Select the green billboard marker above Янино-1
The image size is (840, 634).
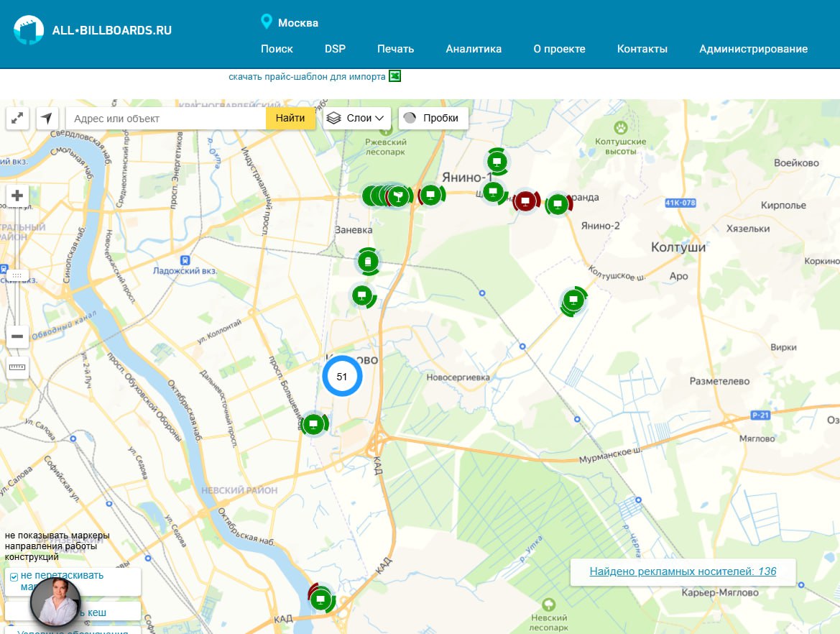coord(497,161)
